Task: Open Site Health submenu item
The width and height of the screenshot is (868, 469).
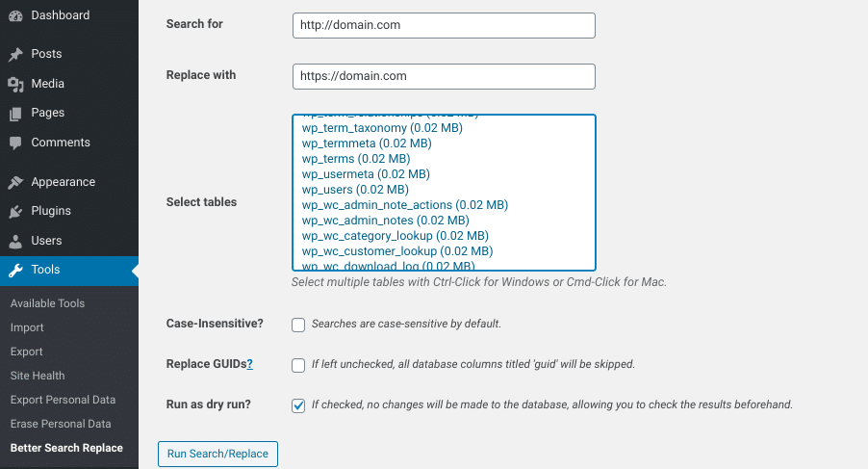Action: point(38,376)
